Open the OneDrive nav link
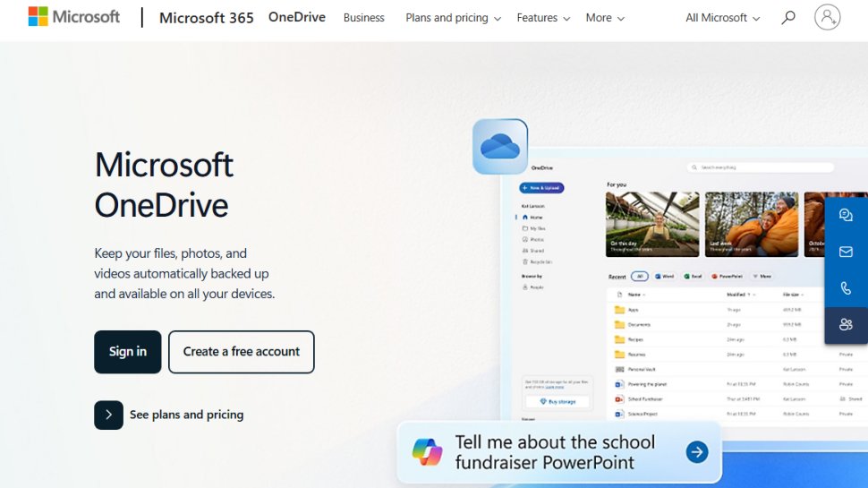This screenshot has height=488, width=868. (x=297, y=17)
